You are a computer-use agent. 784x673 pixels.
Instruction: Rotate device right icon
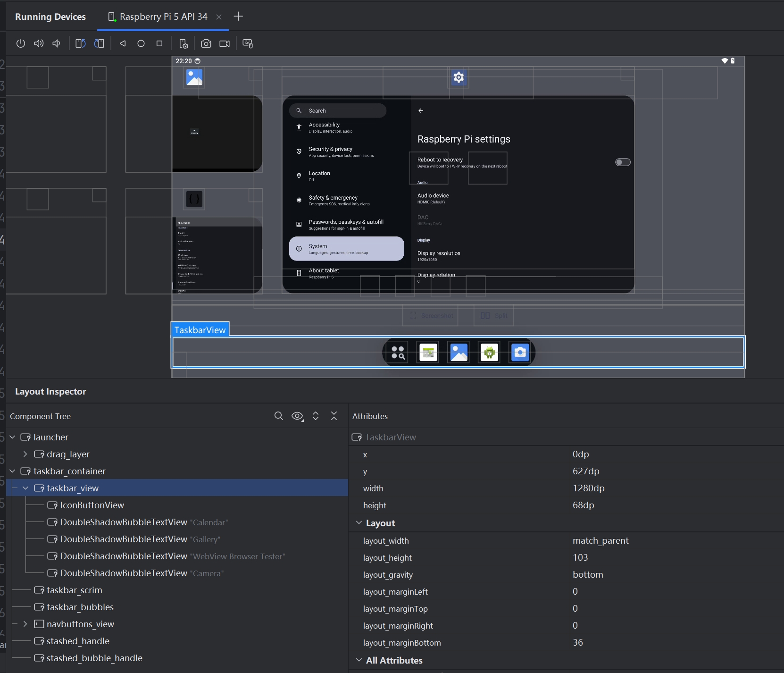click(x=99, y=43)
